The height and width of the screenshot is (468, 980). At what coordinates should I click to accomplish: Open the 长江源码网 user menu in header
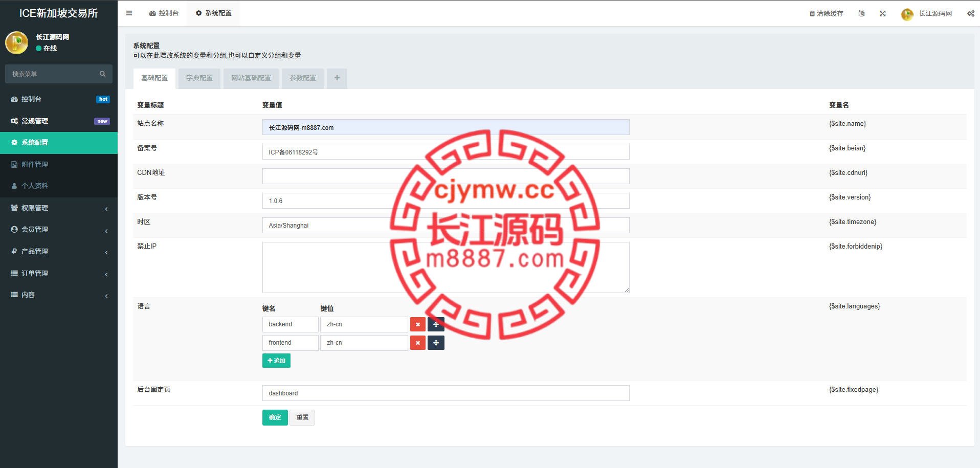pos(926,14)
